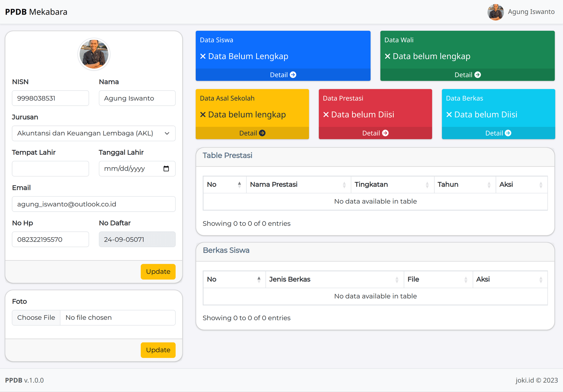Go to PPDB Mekabara home brand link
Viewport: 563px width, 392px height.
point(36,12)
